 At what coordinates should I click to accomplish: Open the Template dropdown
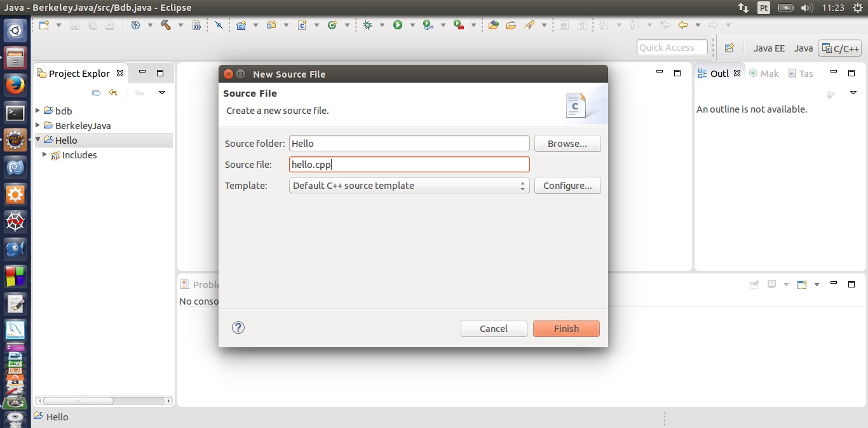pyautogui.click(x=409, y=186)
